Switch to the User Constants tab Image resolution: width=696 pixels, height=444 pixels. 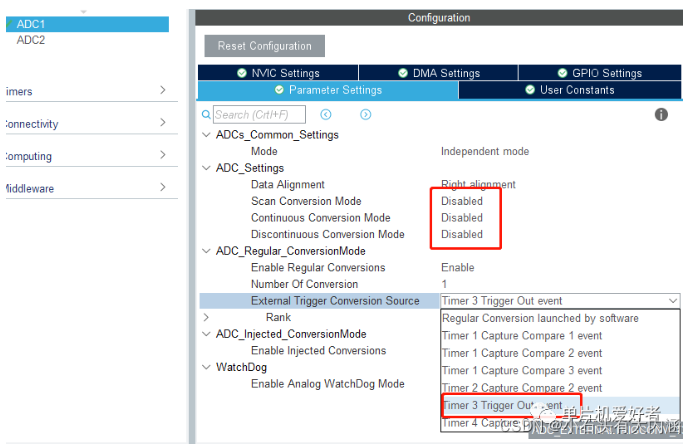pos(570,90)
